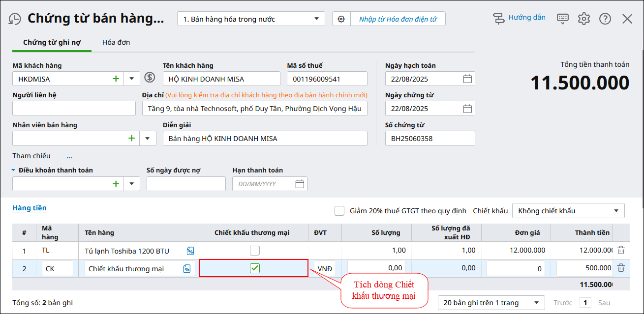Click the Mã hàng CK cell

(58, 269)
